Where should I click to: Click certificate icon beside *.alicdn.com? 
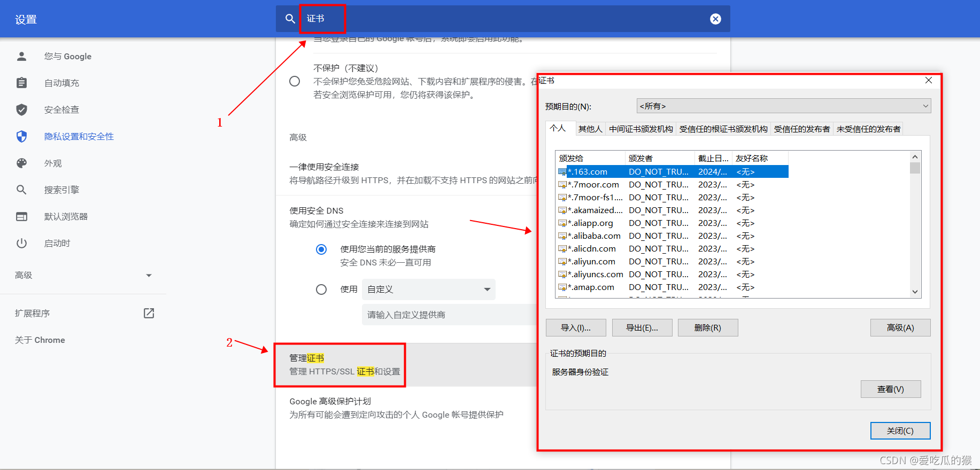562,249
